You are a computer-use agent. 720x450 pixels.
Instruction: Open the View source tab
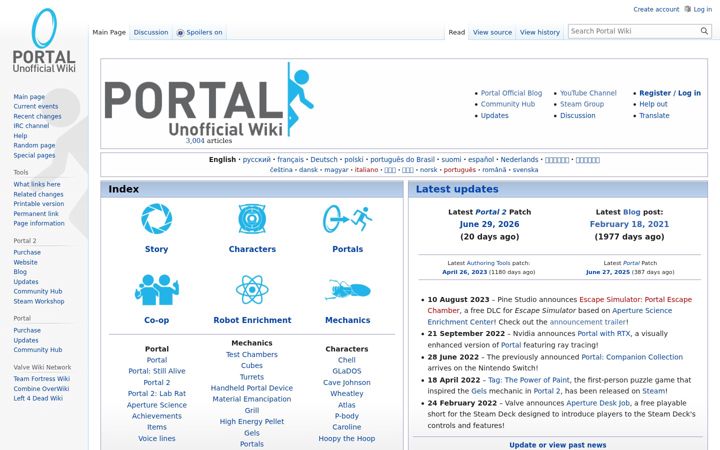coord(492,33)
